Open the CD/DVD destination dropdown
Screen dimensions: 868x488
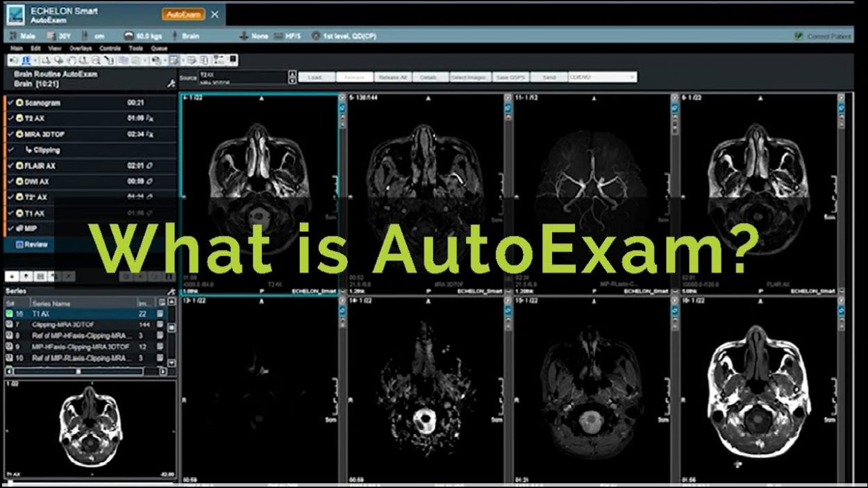point(631,77)
